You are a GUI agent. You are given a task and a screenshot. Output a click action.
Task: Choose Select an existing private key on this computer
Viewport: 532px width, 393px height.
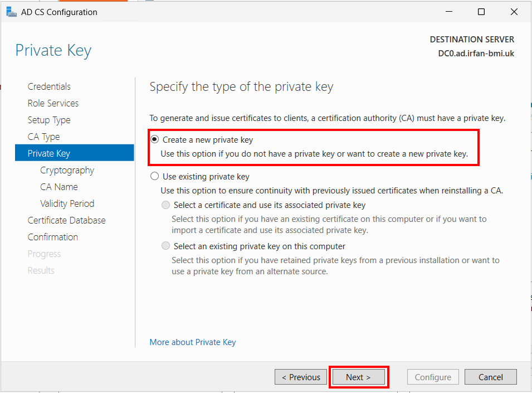165,246
